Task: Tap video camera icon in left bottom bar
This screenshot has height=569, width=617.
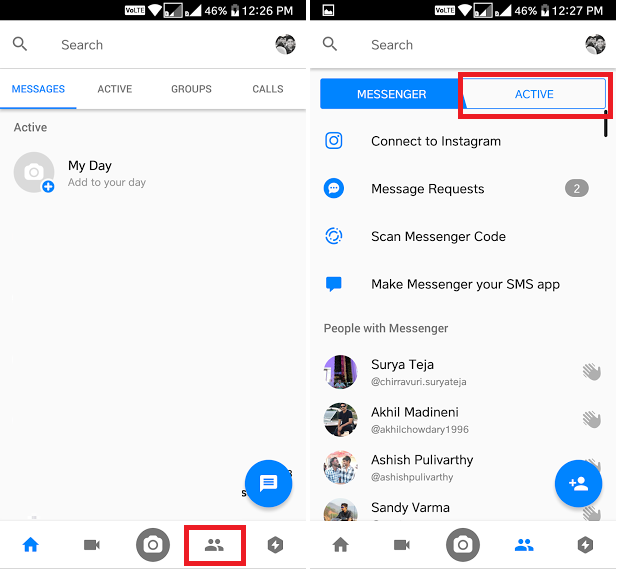Action: [92, 545]
